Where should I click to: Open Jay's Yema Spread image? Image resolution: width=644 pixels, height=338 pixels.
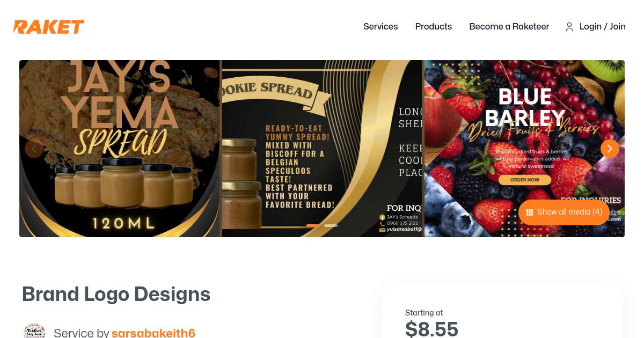click(x=120, y=149)
